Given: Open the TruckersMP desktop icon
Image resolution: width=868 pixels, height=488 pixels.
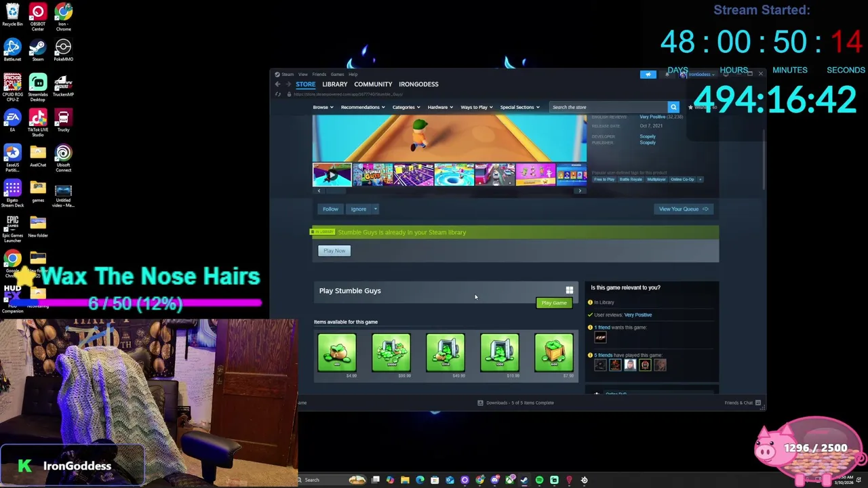Looking at the screenshot, I should coord(63,85).
